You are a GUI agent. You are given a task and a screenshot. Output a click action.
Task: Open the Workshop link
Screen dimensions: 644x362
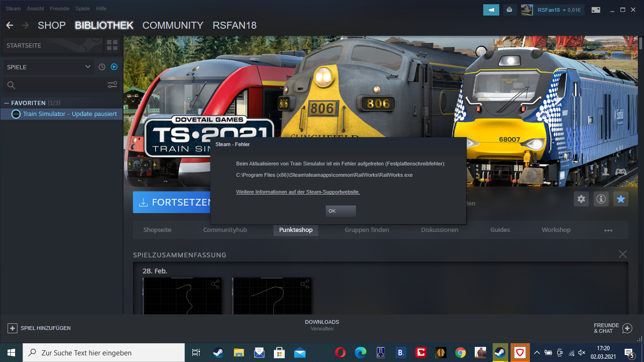(x=556, y=230)
